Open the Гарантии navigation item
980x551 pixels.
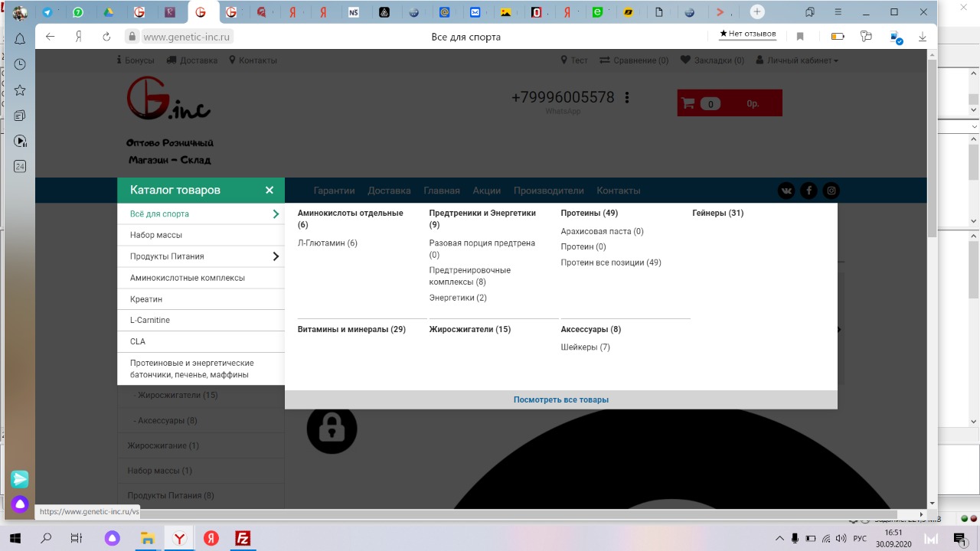335,191
